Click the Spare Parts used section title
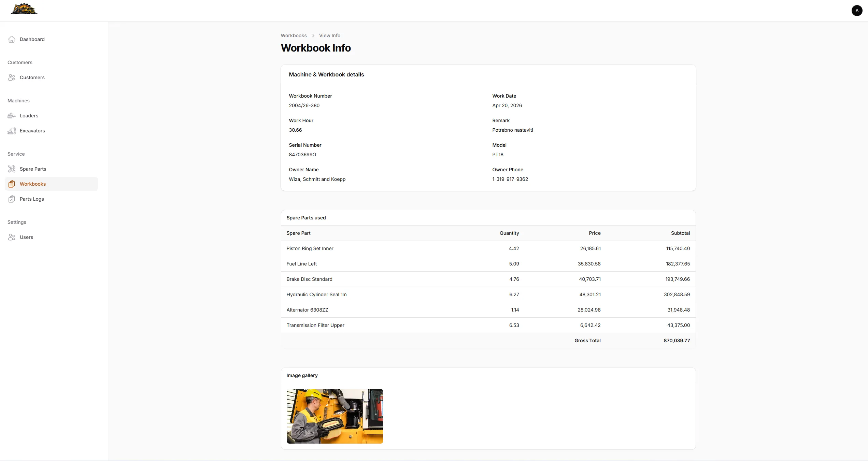868x461 pixels. [306, 218]
